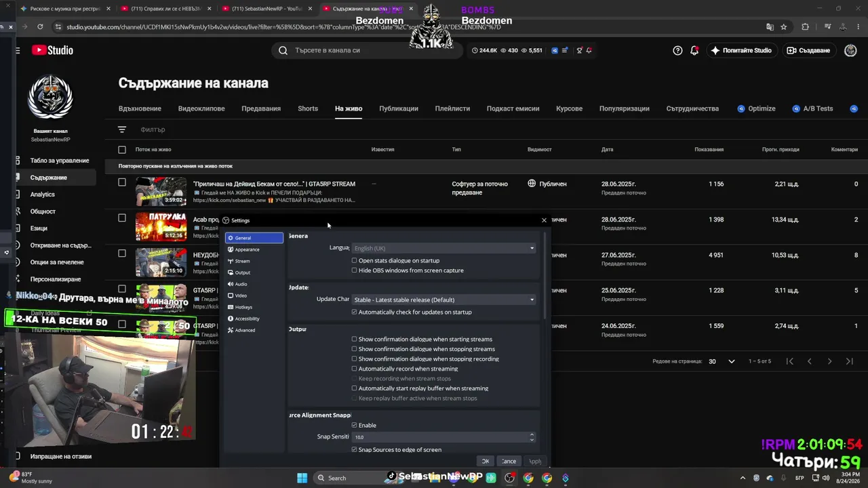Bookmark this page with the star icon
Viewport: 868px width, 488px height.
tap(784, 26)
